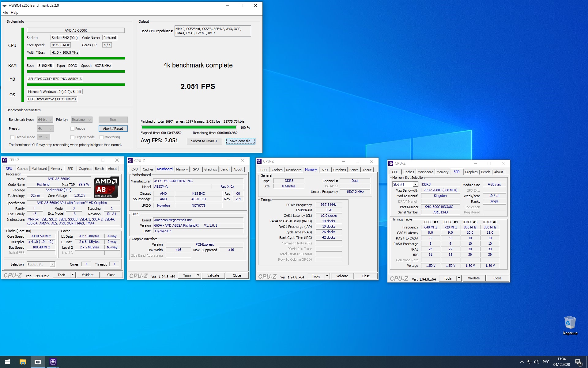Image resolution: width=588 pixels, height=368 pixels.
Task: Click the Uncore Frequency 1507.2 MHz value
Action: click(355, 192)
